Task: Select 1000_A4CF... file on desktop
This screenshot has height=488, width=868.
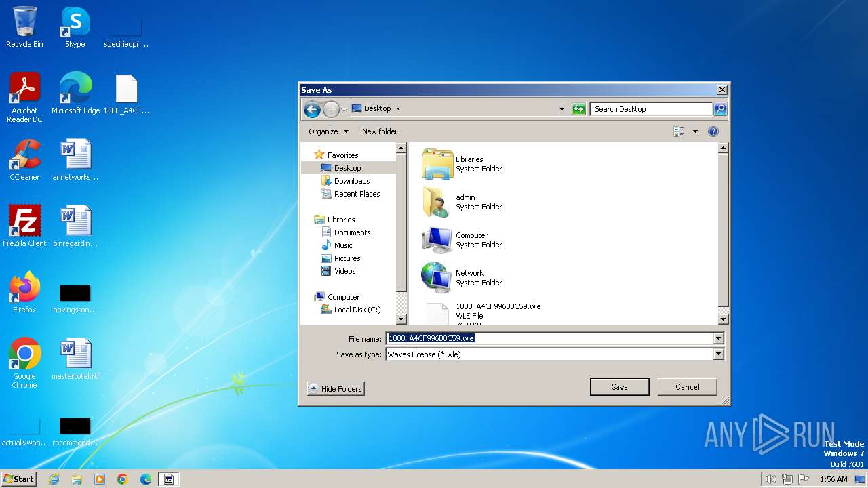Action: 126,94
